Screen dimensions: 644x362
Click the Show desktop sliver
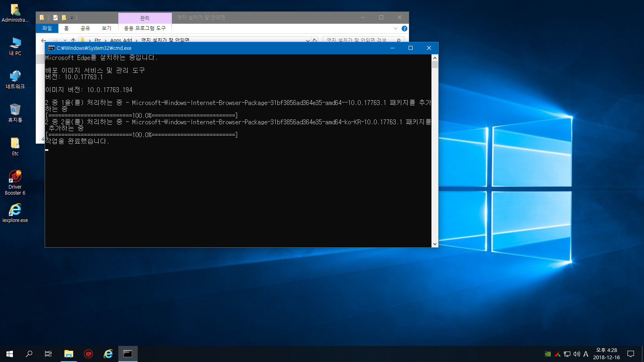[x=643, y=354]
